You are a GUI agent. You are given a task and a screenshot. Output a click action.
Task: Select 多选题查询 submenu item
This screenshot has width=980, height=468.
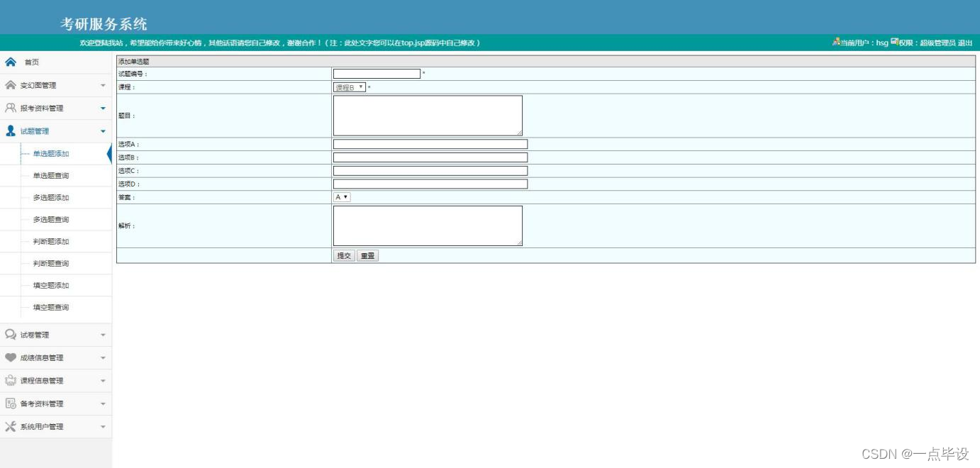click(x=51, y=220)
